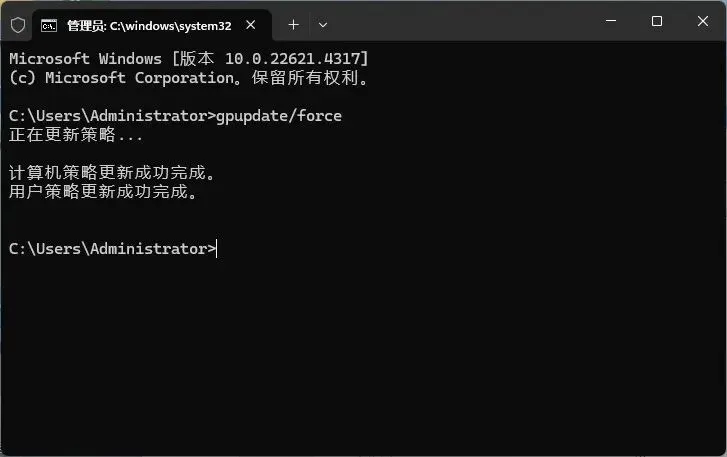Close the 管理员: C:\windows\system32 tab
This screenshot has height=457, width=727.
coord(250,25)
